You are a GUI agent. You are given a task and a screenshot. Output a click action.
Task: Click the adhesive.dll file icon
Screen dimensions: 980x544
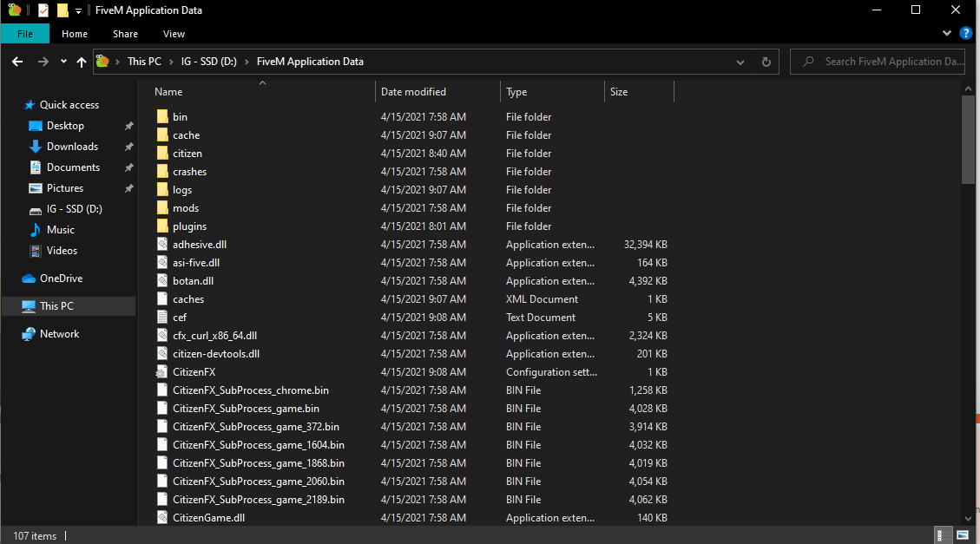tap(162, 244)
